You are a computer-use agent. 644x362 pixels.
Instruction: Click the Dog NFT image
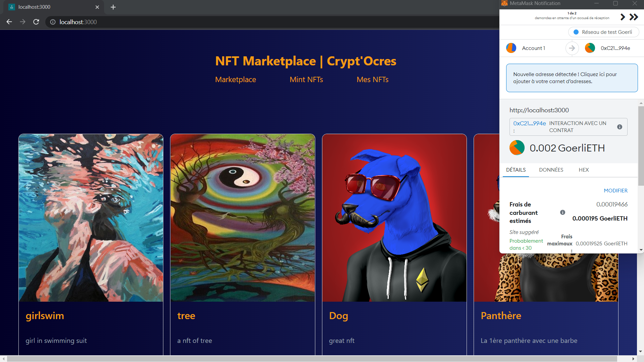tap(394, 218)
